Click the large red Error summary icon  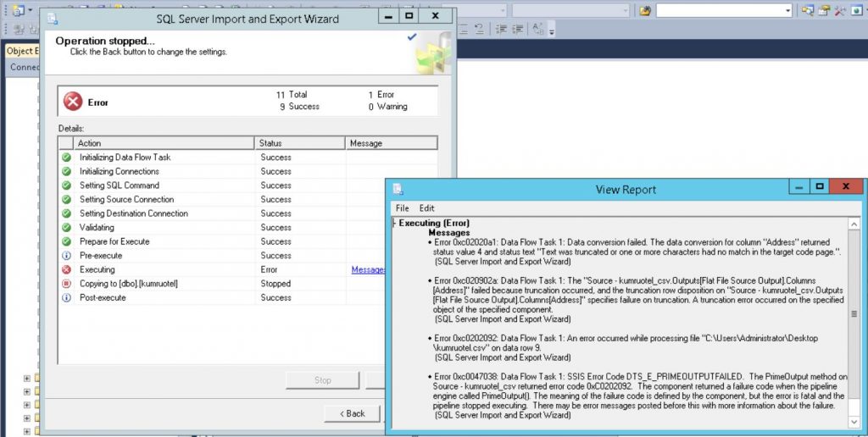pyautogui.click(x=73, y=102)
